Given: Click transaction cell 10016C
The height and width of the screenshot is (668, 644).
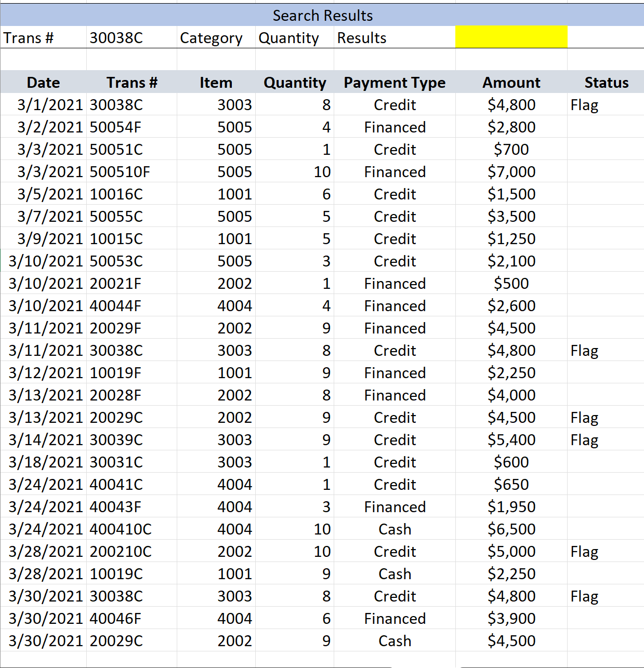Looking at the screenshot, I should coord(132,194).
